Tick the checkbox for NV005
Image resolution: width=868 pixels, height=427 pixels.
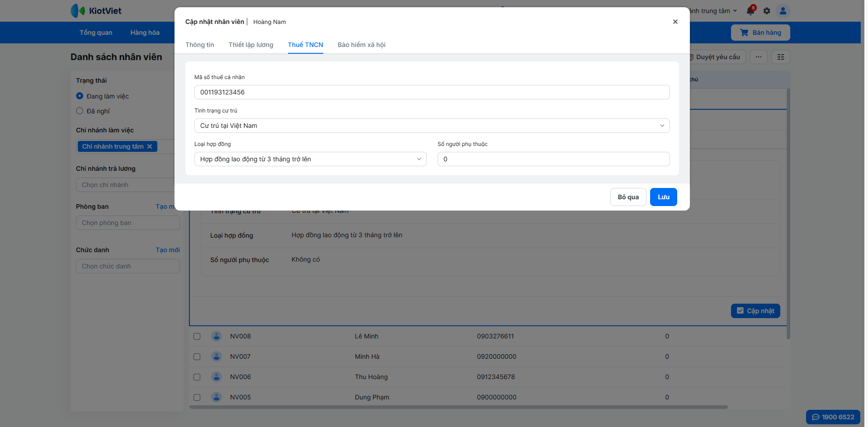[197, 397]
